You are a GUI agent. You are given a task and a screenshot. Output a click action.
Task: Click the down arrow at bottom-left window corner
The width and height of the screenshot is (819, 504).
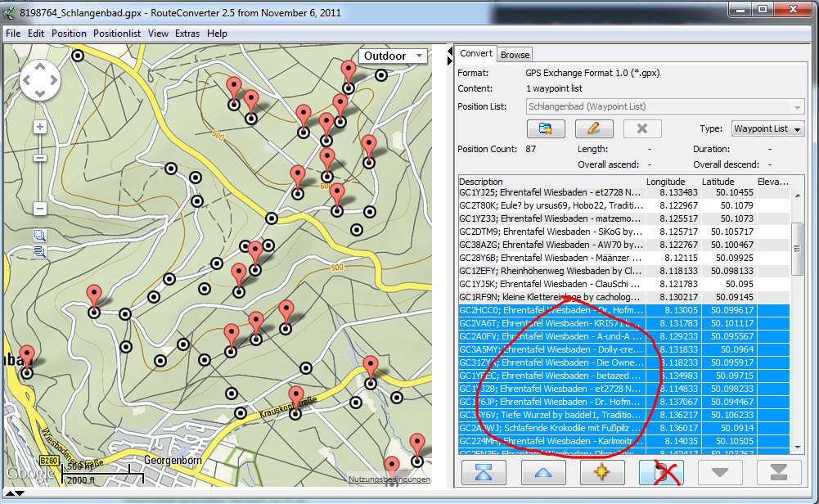pyautogui.click(x=20, y=493)
